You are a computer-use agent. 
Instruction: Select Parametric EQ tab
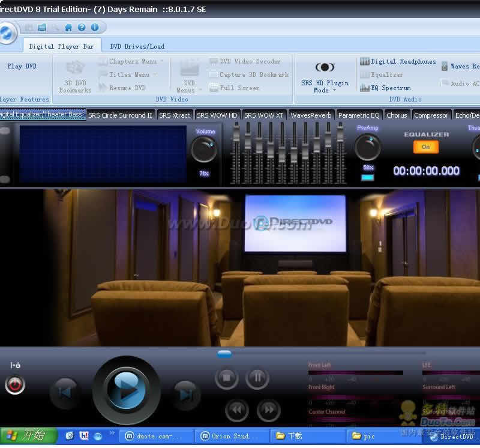359,115
